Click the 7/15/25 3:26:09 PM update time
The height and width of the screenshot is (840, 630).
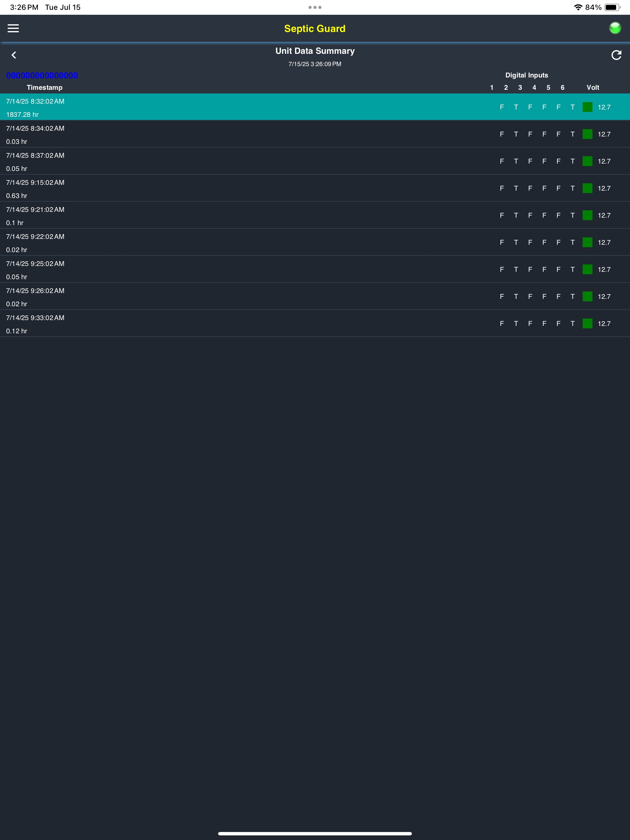(x=315, y=64)
